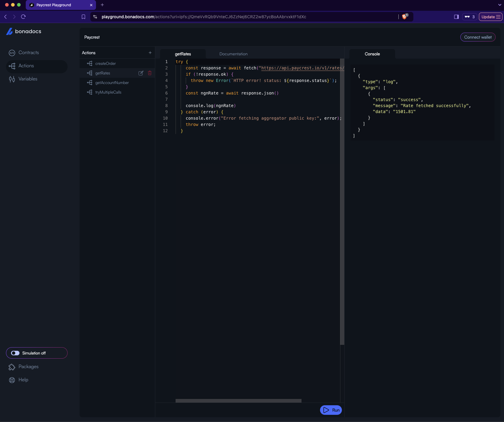Click the createOrder action icon
Viewport: 504px width, 422px height.
tap(90, 63)
